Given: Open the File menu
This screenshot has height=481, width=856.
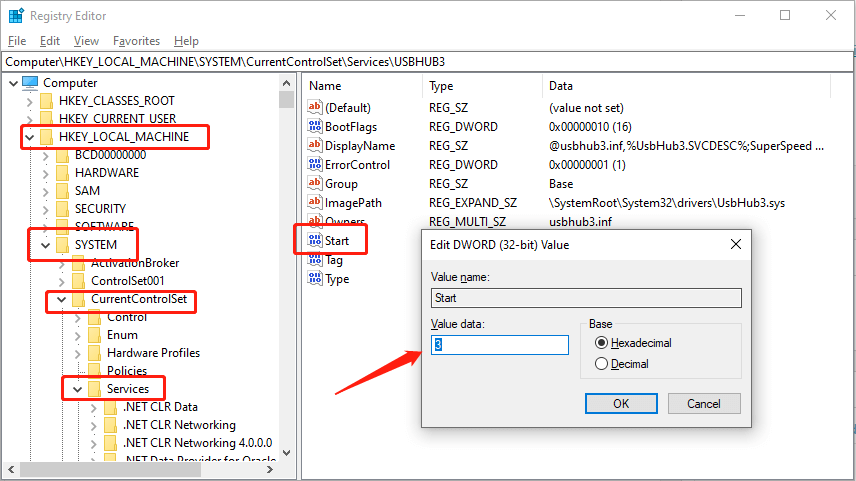Looking at the screenshot, I should [x=17, y=41].
